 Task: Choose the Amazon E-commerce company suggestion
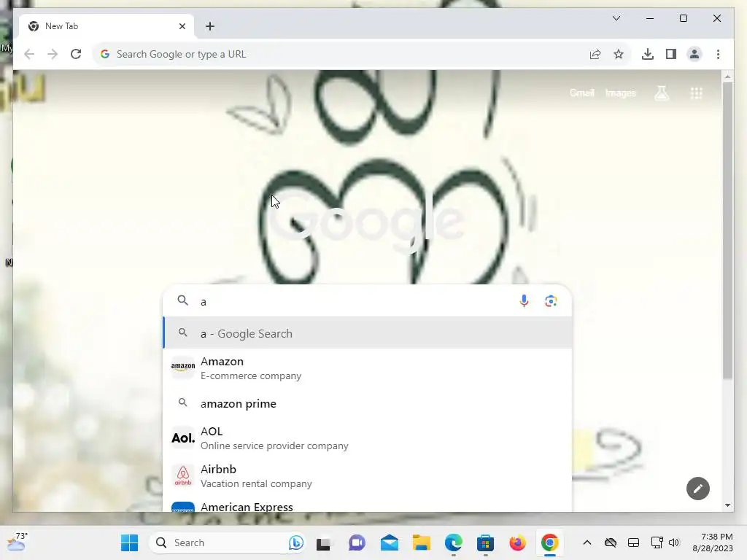368,368
